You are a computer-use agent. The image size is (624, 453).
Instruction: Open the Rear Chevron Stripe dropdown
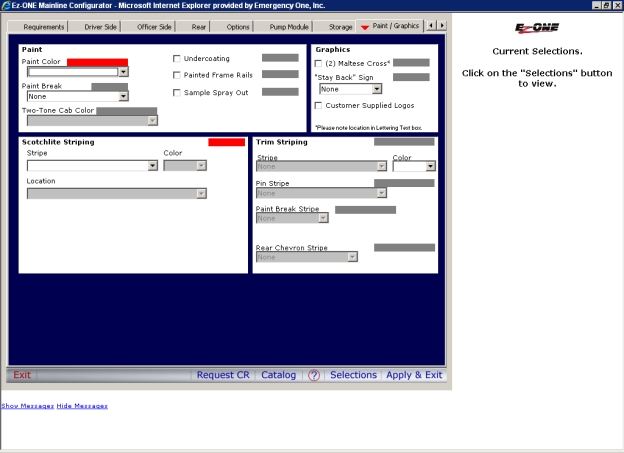click(352, 257)
